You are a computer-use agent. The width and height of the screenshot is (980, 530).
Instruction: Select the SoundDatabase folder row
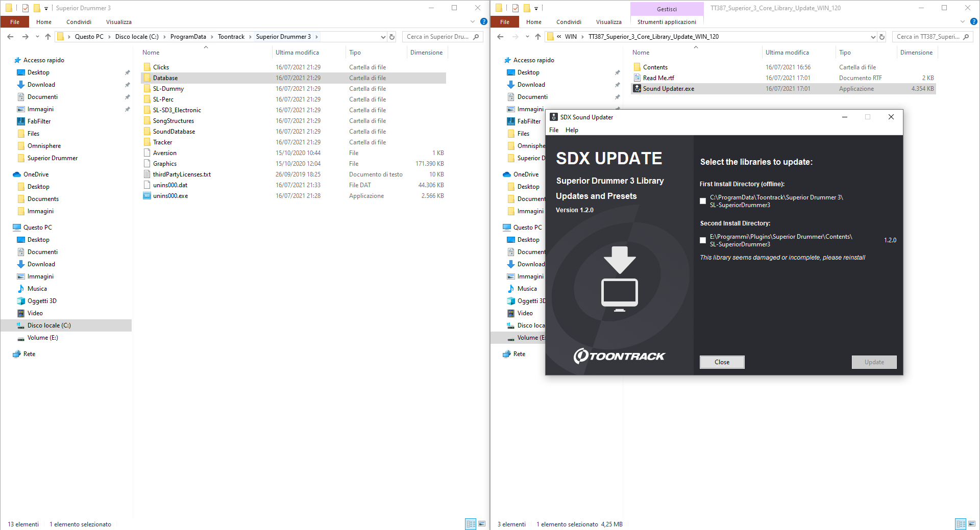pyautogui.click(x=293, y=132)
